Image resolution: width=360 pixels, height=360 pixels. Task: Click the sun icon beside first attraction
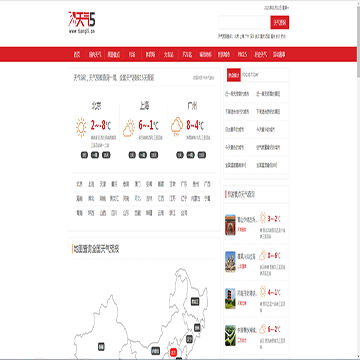pos(263,218)
